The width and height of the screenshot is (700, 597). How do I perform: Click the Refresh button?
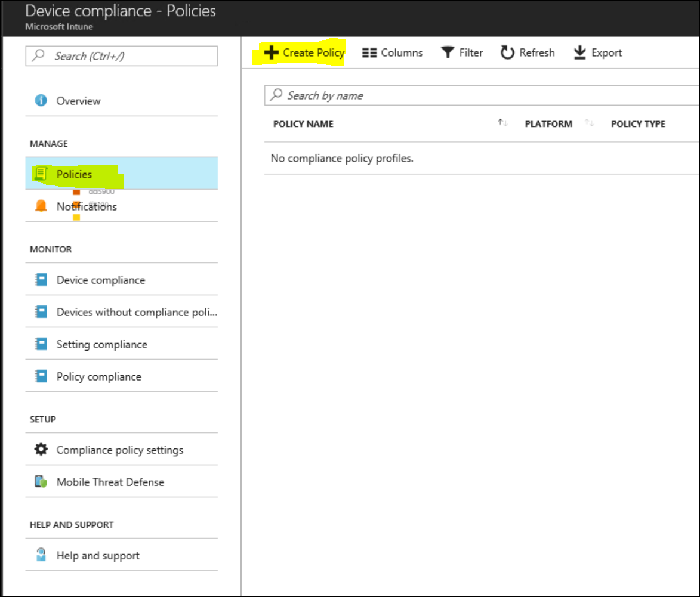pyautogui.click(x=528, y=52)
